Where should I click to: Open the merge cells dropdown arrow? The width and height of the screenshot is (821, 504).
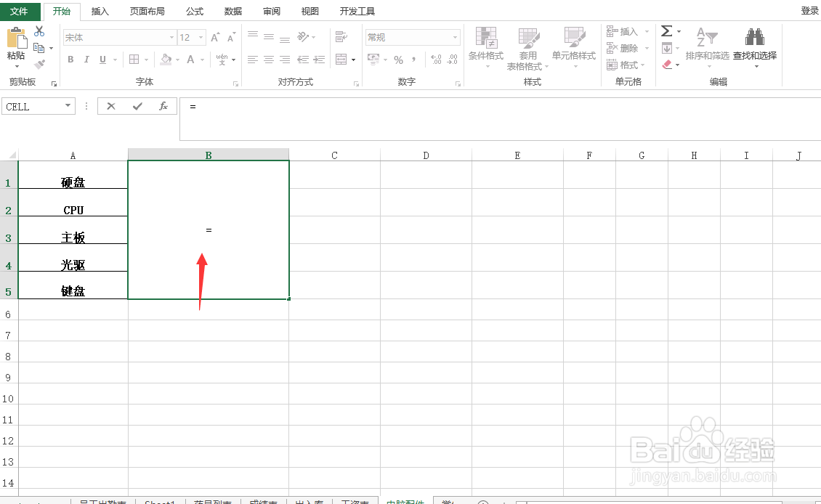(x=353, y=60)
